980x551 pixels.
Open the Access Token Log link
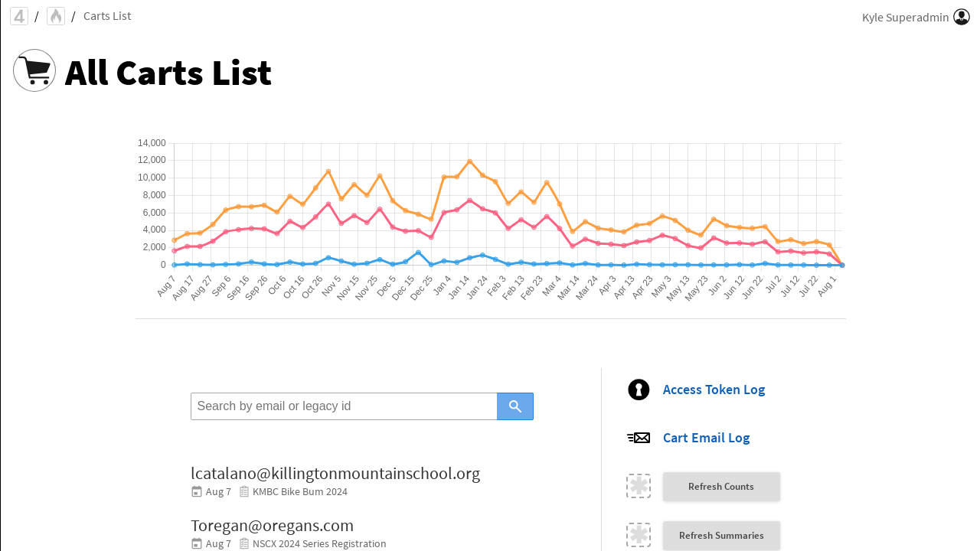714,390
